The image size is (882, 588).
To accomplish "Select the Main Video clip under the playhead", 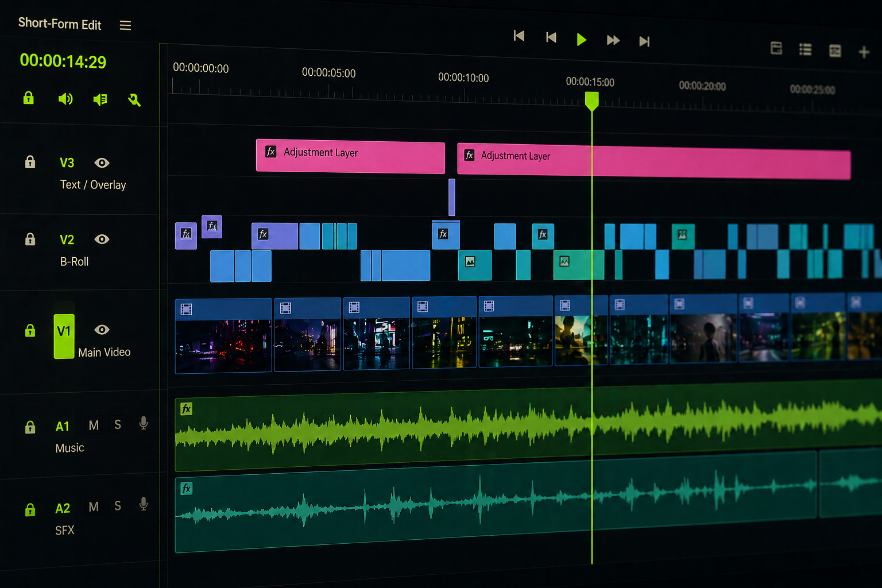I will tap(581, 330).
